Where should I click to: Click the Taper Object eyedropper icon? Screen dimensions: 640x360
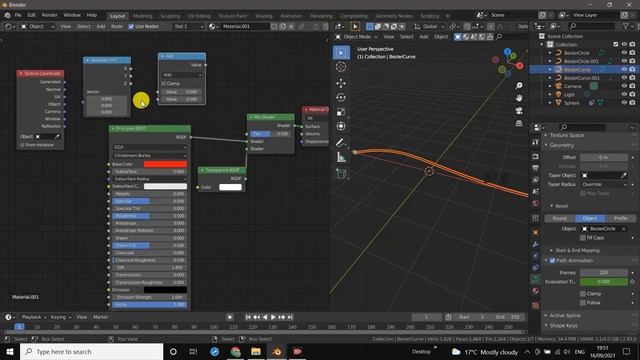click(624, 176)
